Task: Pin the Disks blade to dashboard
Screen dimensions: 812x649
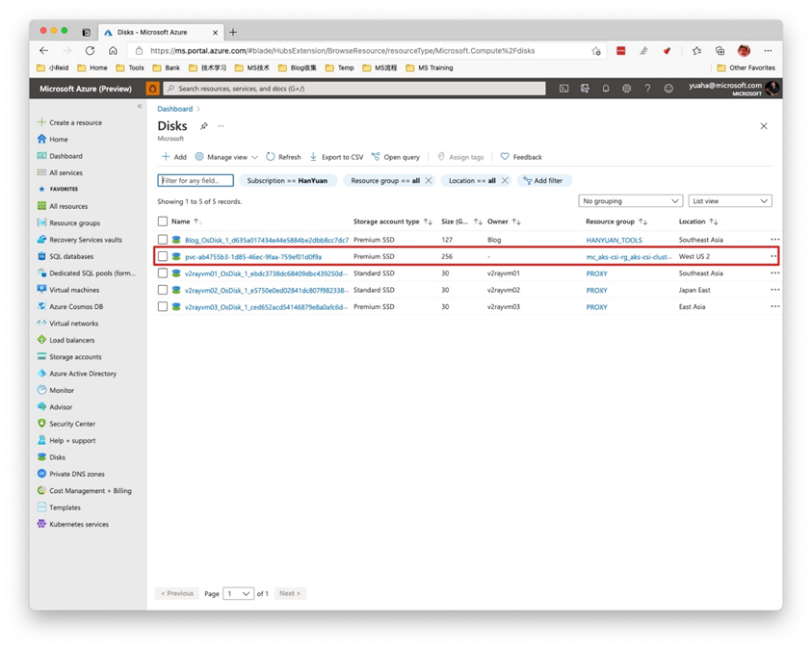Action: tap(204, 126)
